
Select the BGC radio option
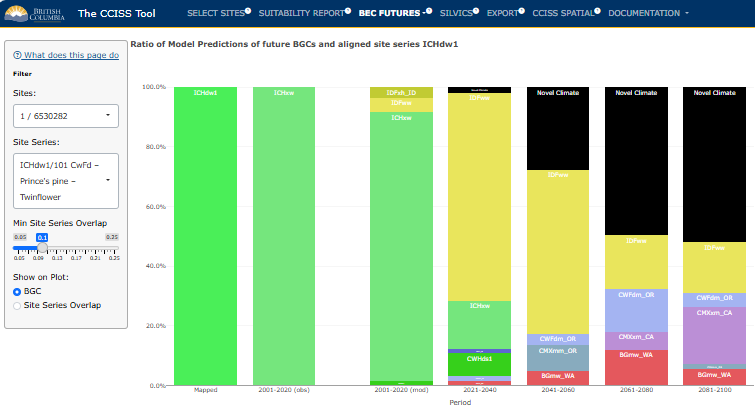[x=17, y=292]
